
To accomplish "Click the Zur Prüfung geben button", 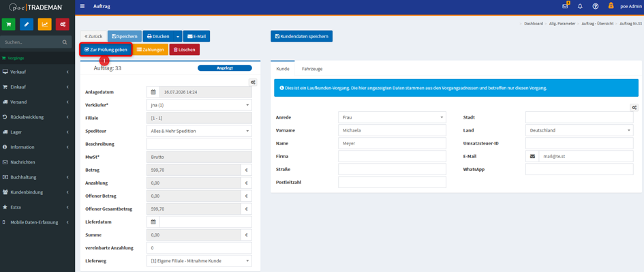I will pos(106,49).
